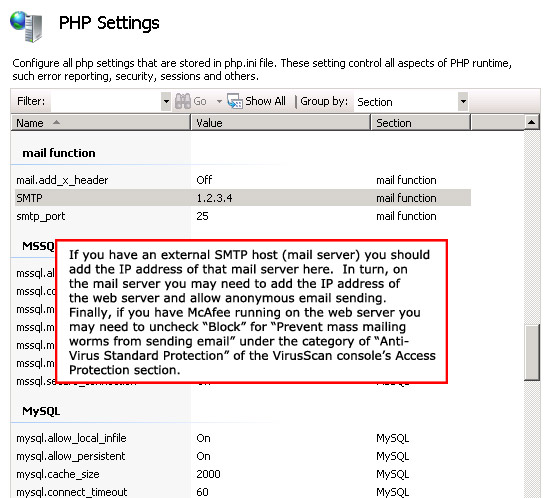Click the vertical scrollbar thumb
Image resolution: width=551 pixels, height=498 pixels.
(532, 353)
